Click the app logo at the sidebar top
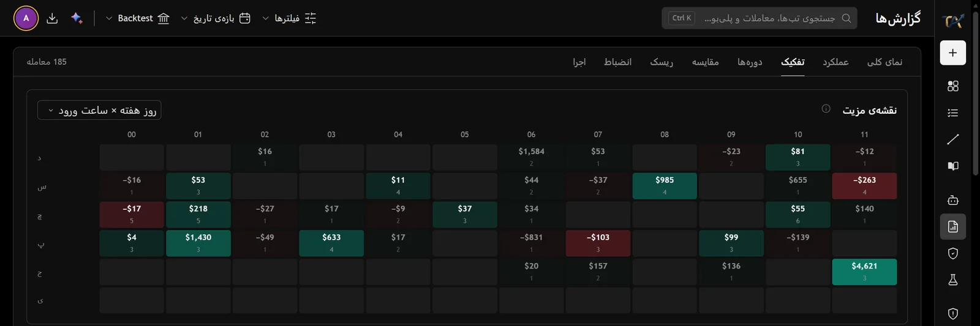Screen dimensions: 980x326 954,21
